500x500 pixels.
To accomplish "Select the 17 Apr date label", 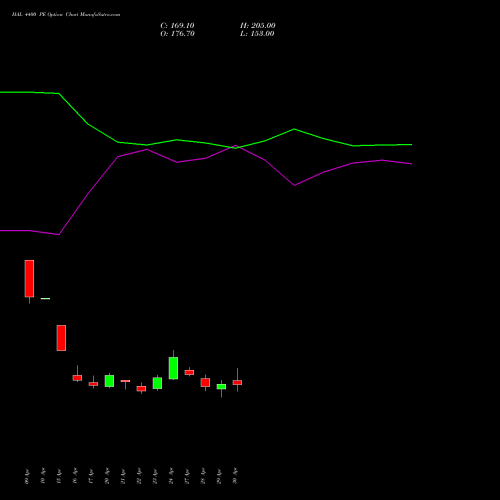I will (x=91, y=476).
